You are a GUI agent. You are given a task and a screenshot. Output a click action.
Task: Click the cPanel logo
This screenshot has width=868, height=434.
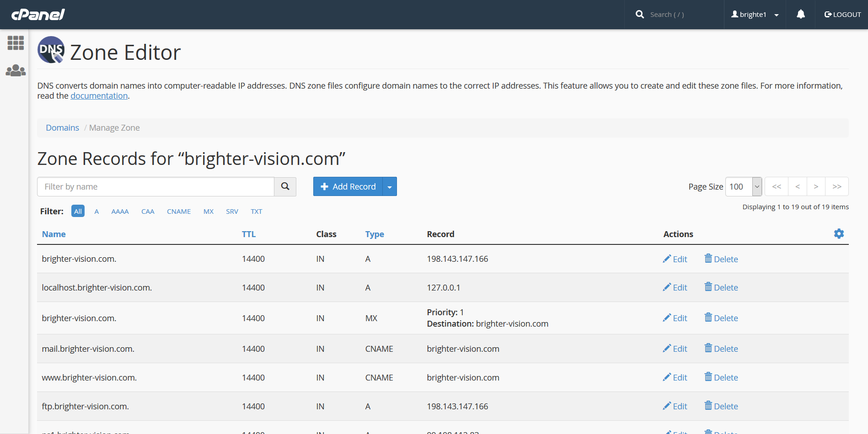point(38,14)
